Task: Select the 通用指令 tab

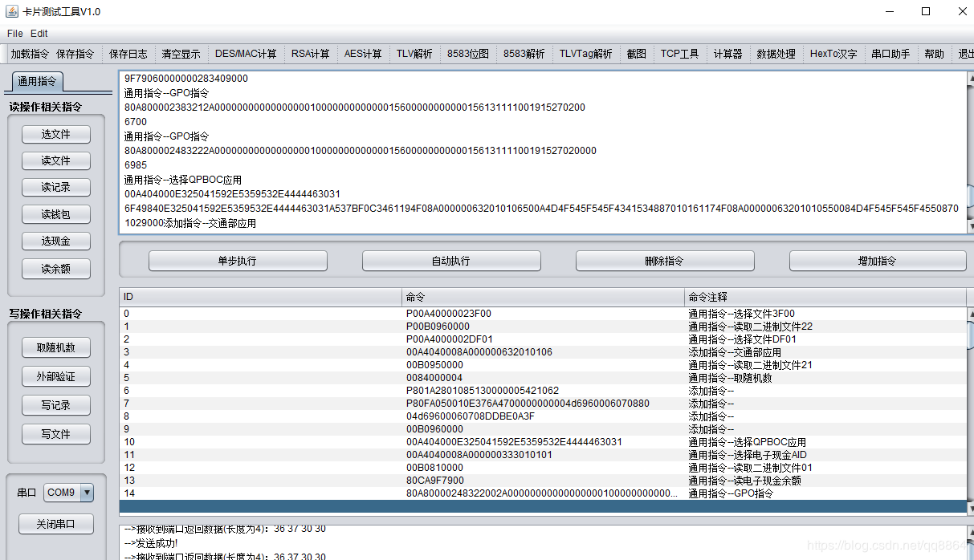Action: coord(37,81)
